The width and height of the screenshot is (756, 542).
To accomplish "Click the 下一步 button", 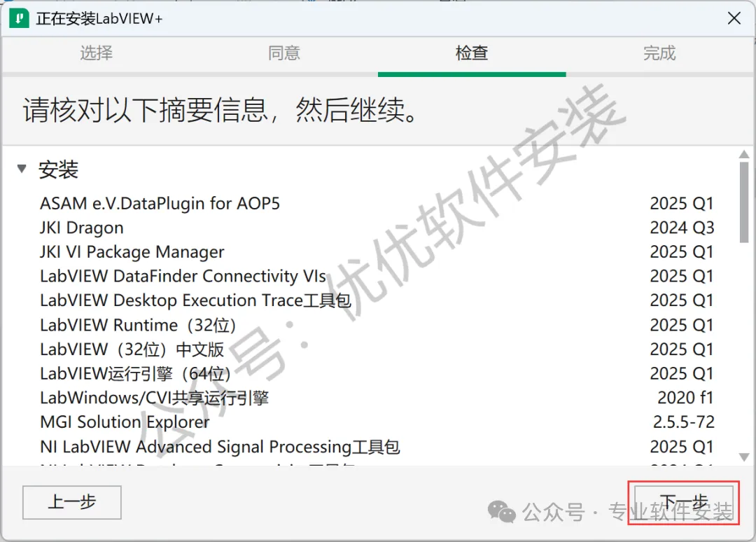I will click(x=684, y=502).
